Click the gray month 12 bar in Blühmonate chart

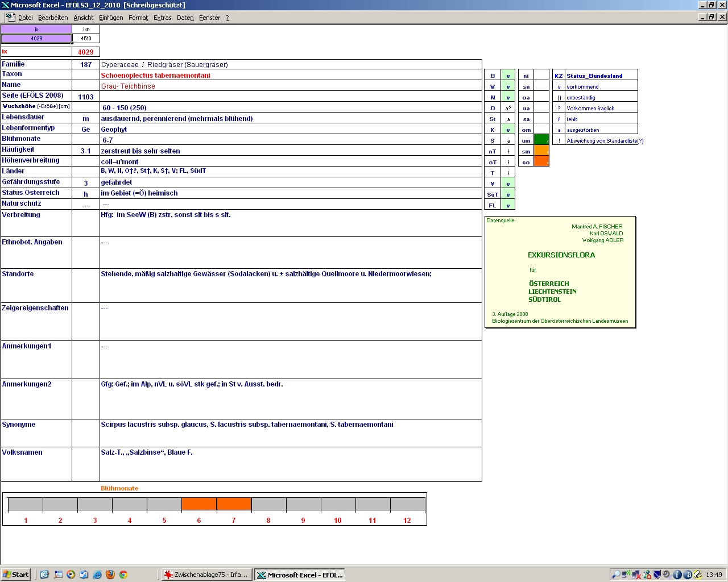(x=407, y=504)
